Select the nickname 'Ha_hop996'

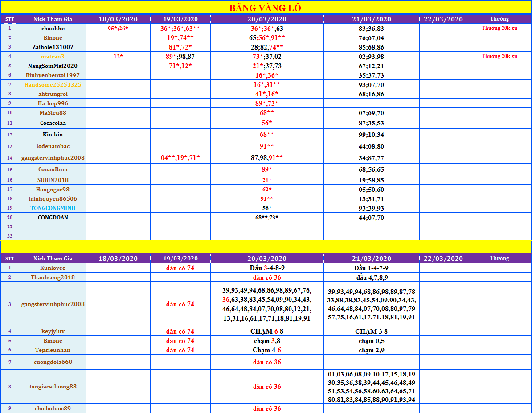pyautogui.click(x=53, y=103)
